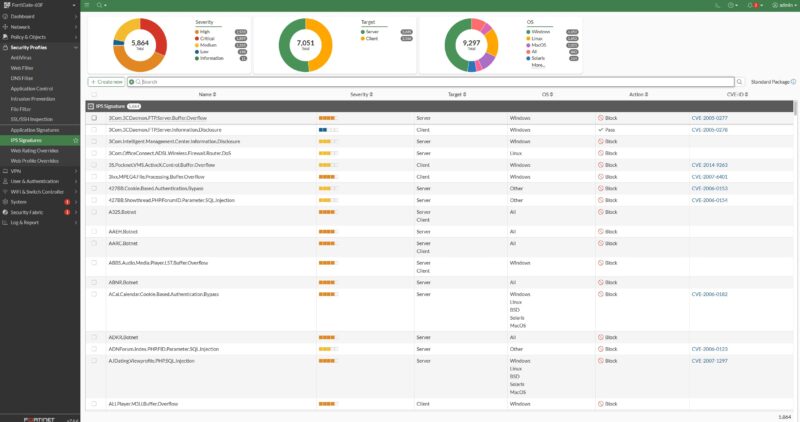Screen dimensions: 800x422
Task: Check the ADKR.Botnet row checkbox
Action: coord(94,337)
